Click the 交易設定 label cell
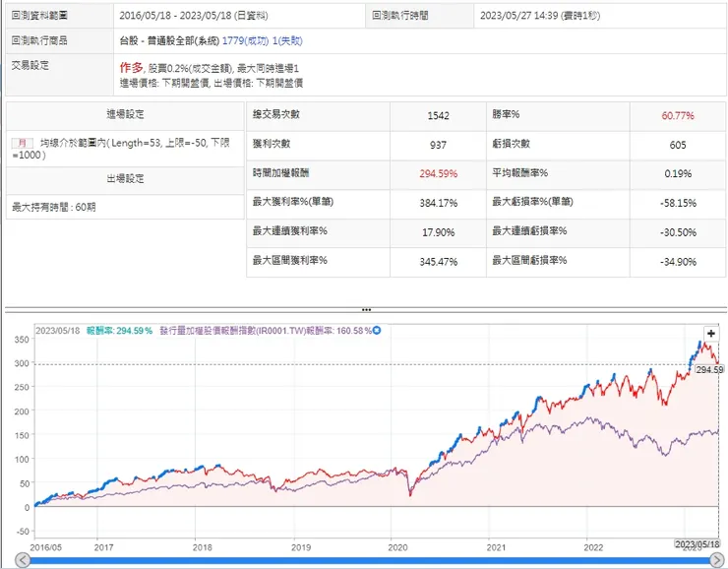The image size is (728, 569). pyautogui.click(x=59, y=75)
